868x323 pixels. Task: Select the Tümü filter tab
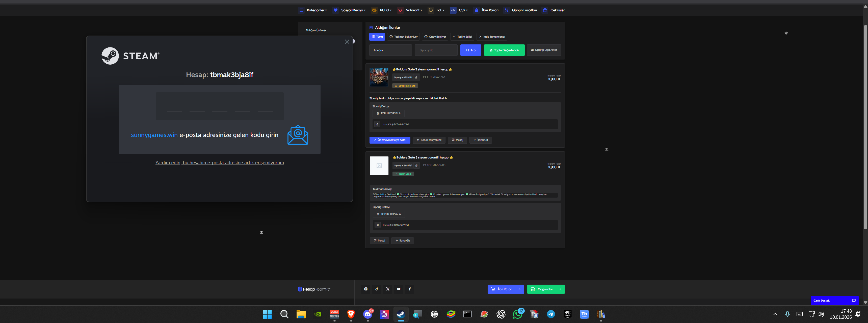point(377,37)
